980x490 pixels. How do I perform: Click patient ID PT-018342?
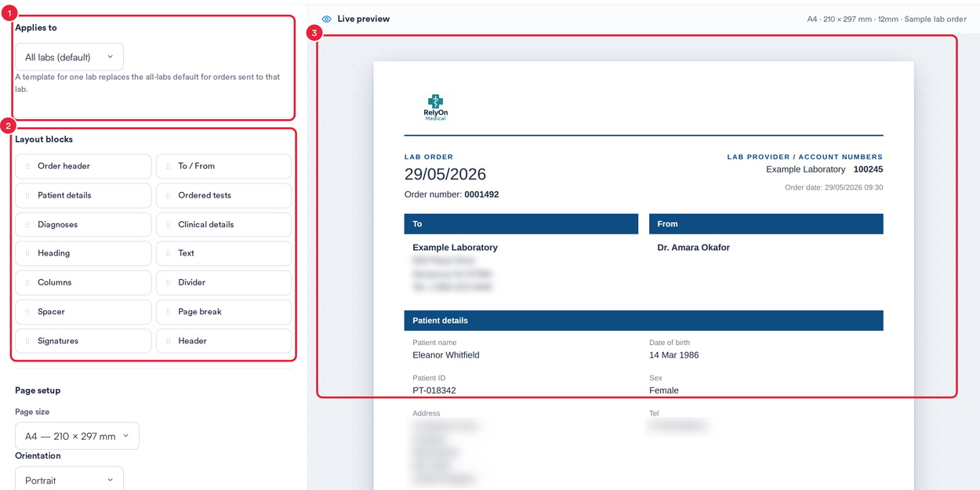pos(434,390)
